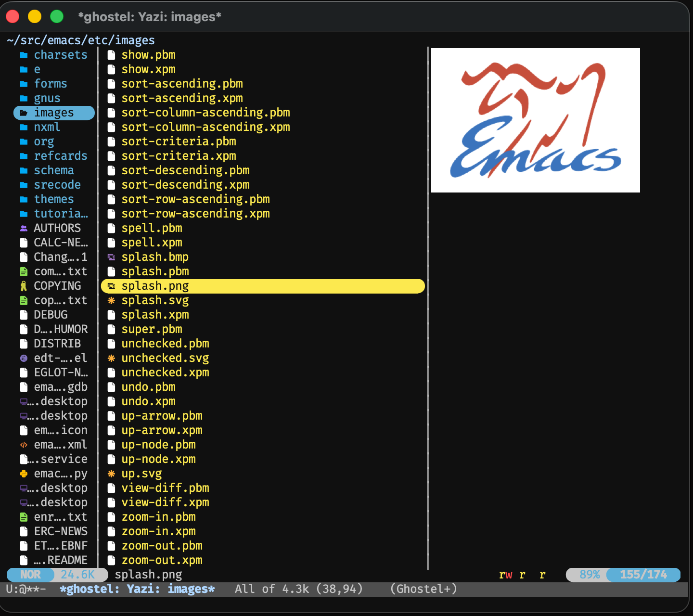Screen dimensions: 693x616
Task: Select sort-descending.xpm file
Action: (x=185, y=185)
